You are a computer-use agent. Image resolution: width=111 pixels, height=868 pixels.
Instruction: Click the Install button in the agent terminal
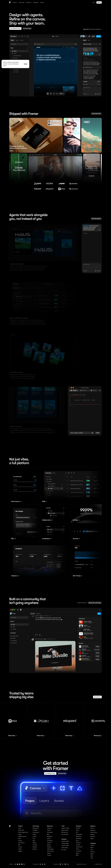pyautogui.click(x=98, y=433)
